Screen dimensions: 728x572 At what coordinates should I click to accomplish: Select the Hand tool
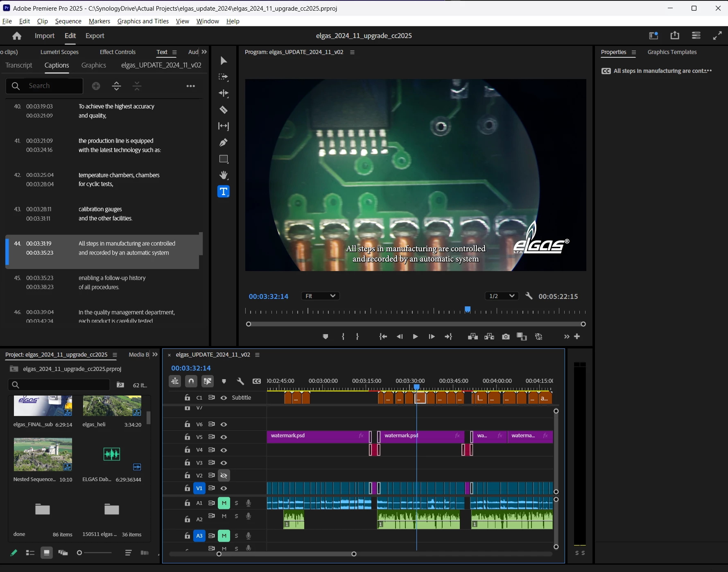pyautogui.click(x=224, y=175)
